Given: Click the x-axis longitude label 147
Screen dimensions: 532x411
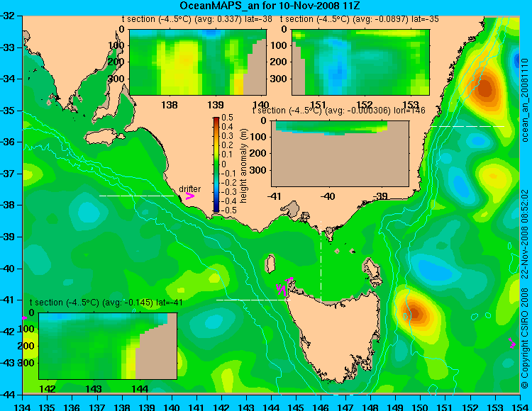Looking at the screenshot, I should coord(345,407).
